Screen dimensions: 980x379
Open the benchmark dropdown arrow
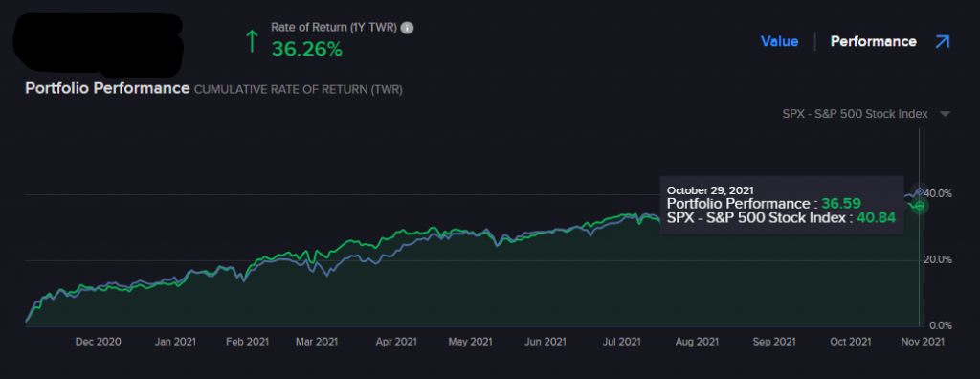pos(945,115)
